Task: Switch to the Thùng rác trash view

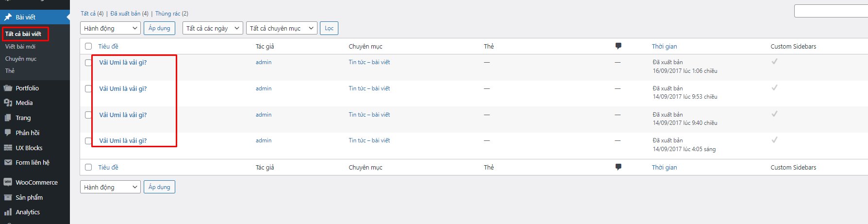Action: pos(167,14)
